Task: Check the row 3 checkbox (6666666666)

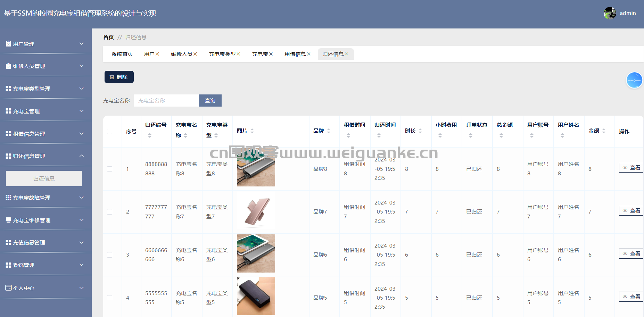Action: coord(110,255)
